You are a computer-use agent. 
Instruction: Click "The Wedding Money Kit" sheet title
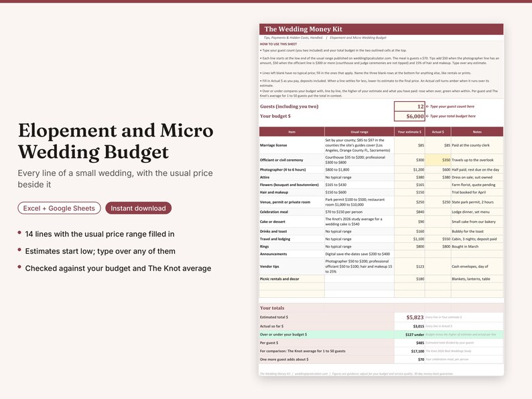[x=304, y=29]
